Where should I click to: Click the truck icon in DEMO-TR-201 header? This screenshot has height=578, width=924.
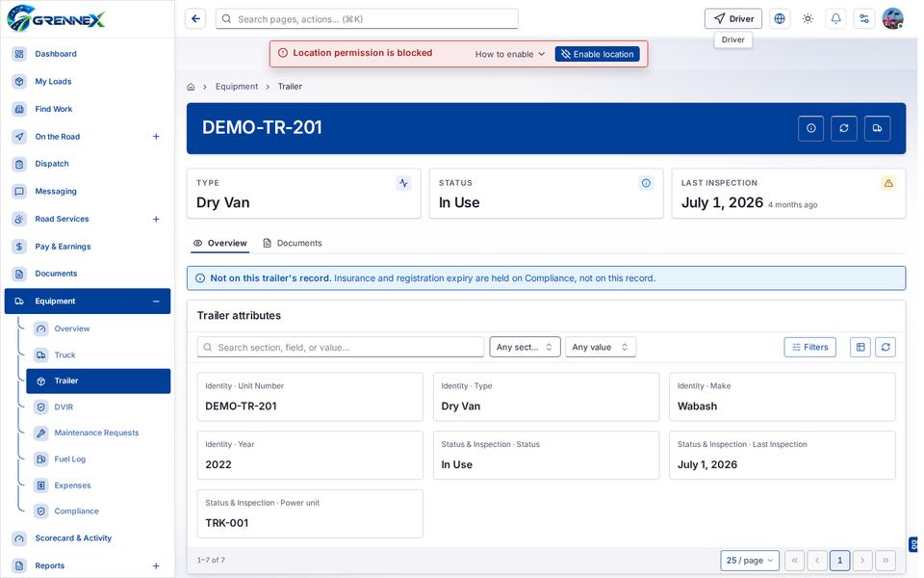[x=878, y=128]
